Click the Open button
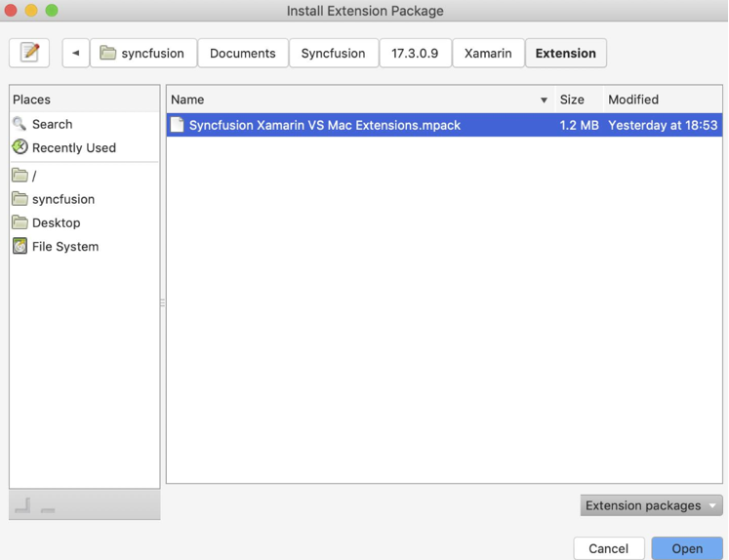729x560 pixels. click(x=687, y=548)
